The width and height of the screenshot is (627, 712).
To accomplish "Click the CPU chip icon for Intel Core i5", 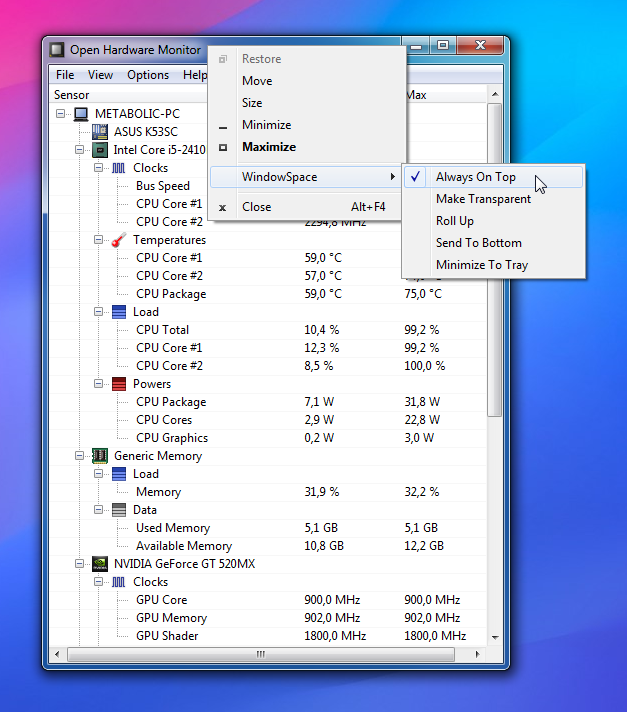I will 100,150.
